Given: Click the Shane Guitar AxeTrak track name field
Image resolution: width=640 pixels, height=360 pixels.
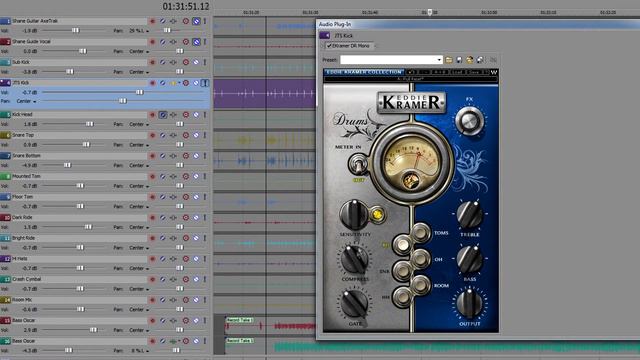Looking at the screenshot, I should click(79, 21).
